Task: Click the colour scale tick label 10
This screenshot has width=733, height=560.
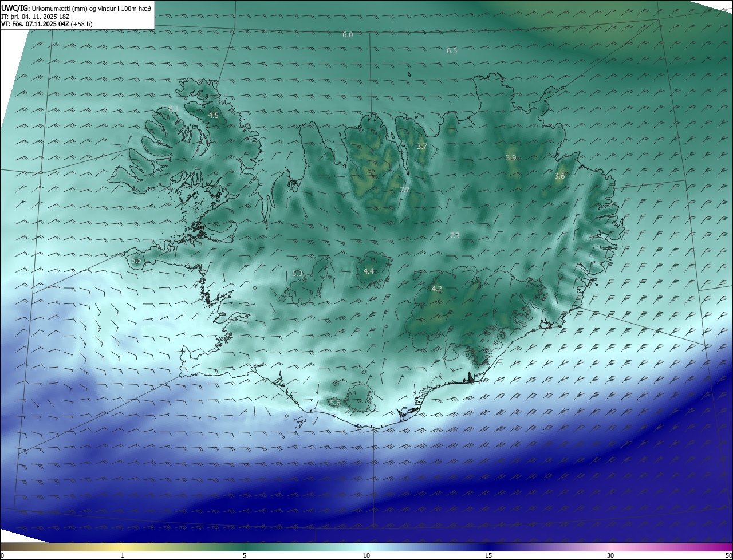Action: point(366,555)
